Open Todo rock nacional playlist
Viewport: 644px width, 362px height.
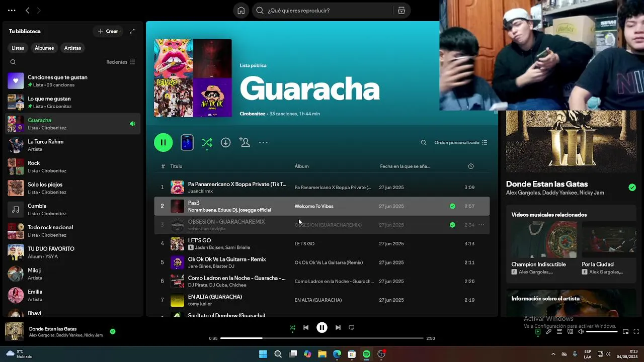[73, 231]
